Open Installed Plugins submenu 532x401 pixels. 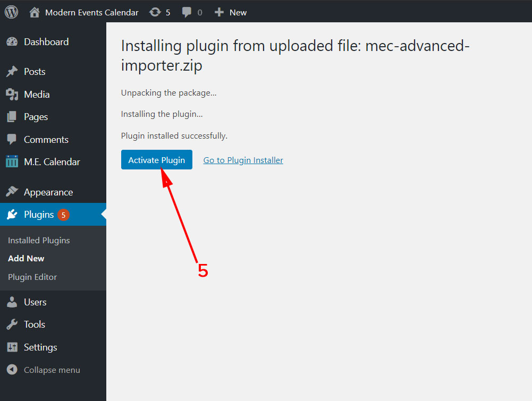(x=39, y=240)
